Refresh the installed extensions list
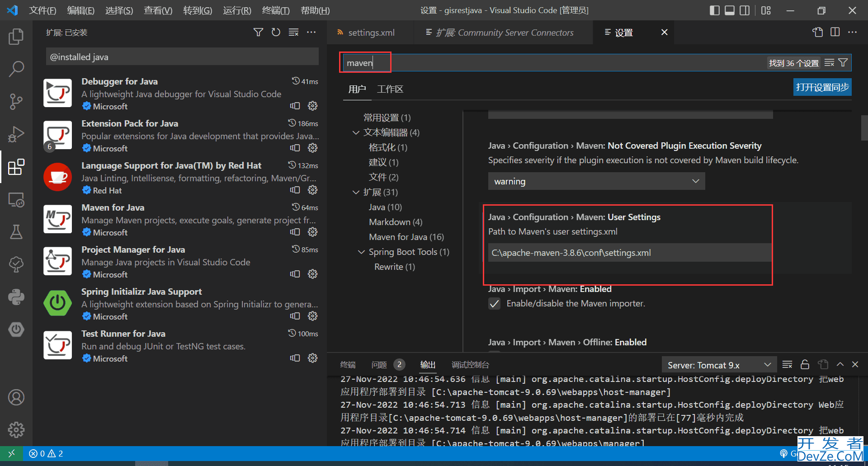The image size is (868, 466). (x=276, y=32)
